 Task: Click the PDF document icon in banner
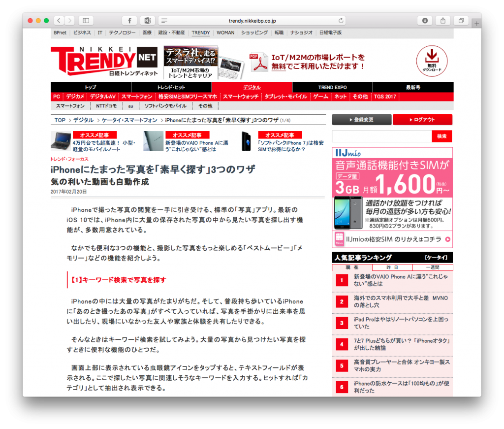pos(259,62)
